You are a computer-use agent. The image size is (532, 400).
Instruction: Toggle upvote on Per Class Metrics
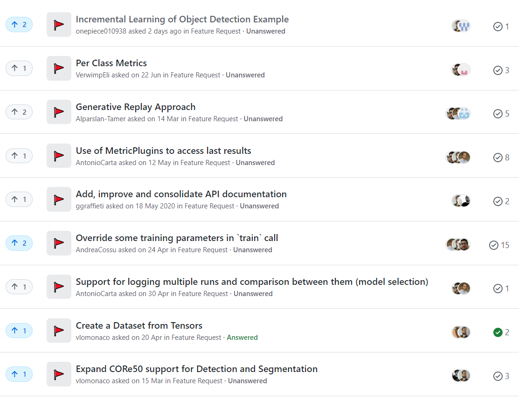pyautogui.click(x=19, y=69)
